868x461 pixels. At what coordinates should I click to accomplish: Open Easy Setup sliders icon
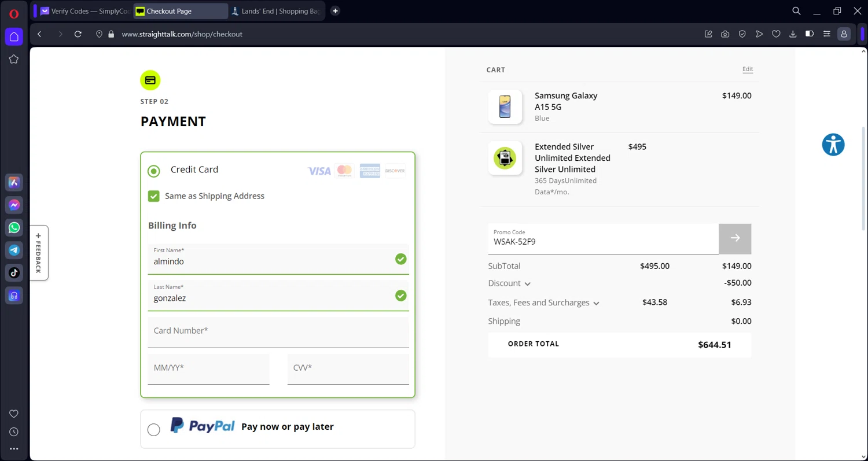[x=827, y=34]
